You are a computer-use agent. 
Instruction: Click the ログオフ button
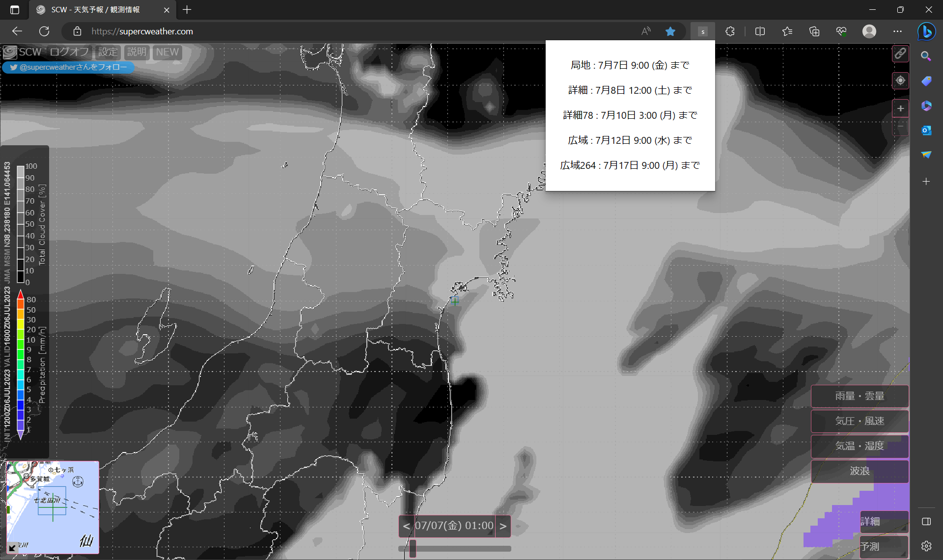click(x=69, y=52)
